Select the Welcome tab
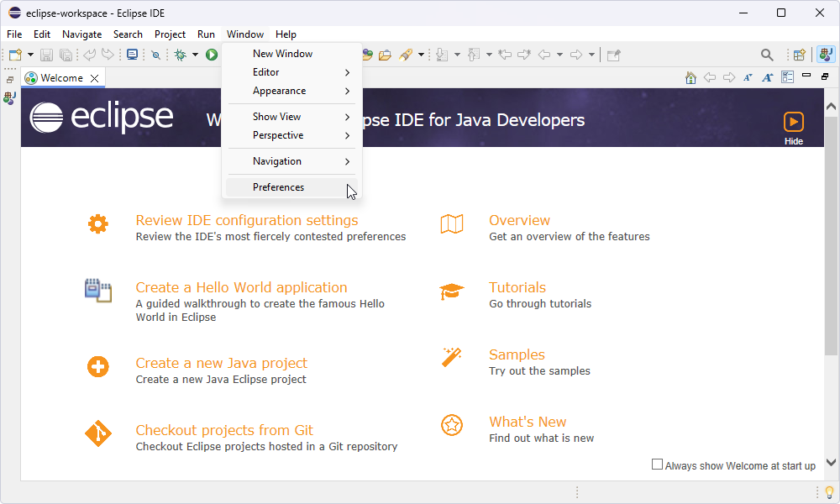Viewport: 840px width, 504px height. (x=62, y=77)
